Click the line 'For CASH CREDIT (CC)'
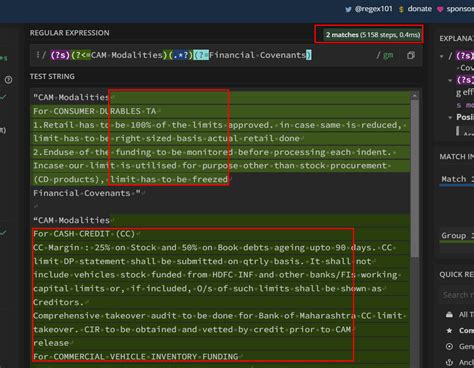This screenshot has width=474, height=368. (x=84, y=234)
